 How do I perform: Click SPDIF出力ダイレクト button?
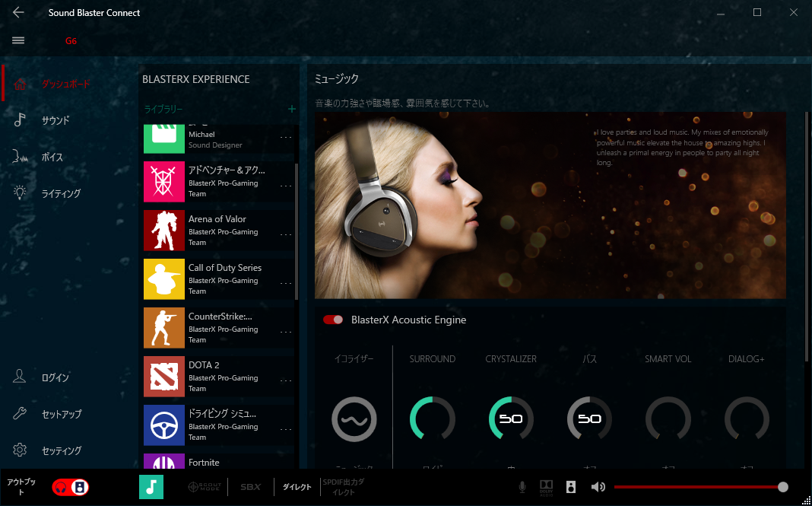click(344, 487)
